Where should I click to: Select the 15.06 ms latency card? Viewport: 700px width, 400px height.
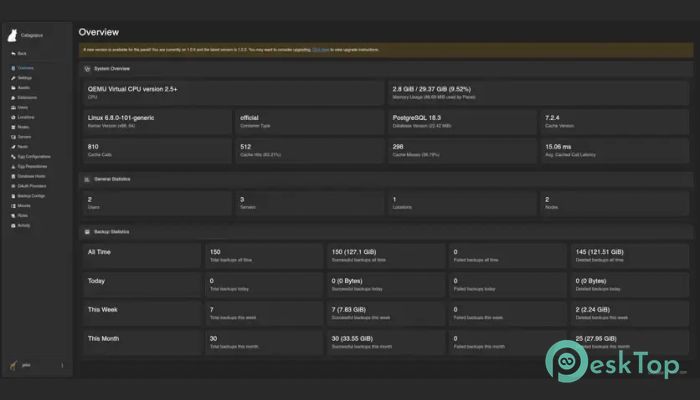pyautogui.click(x=615, y=150)
